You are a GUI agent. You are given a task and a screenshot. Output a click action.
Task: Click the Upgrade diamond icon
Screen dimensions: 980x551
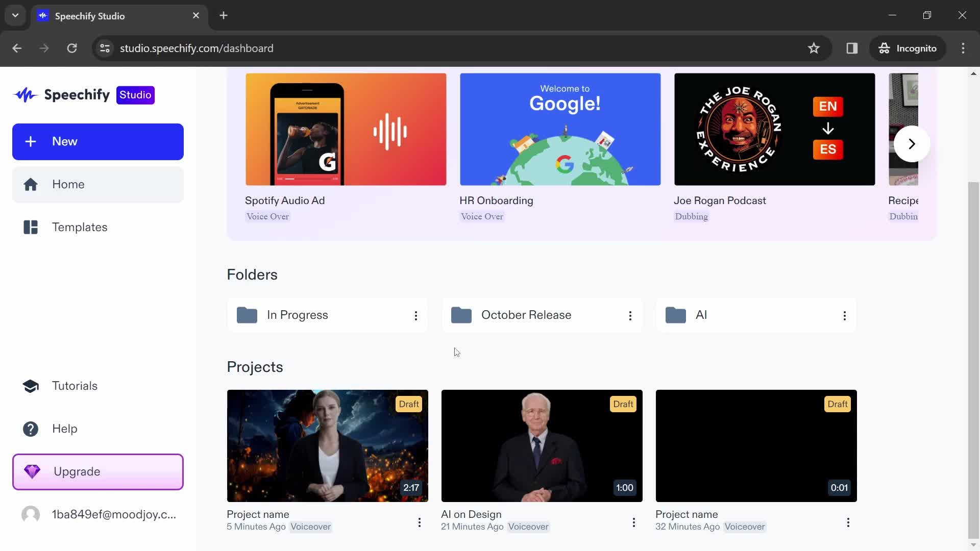[32, 471]
